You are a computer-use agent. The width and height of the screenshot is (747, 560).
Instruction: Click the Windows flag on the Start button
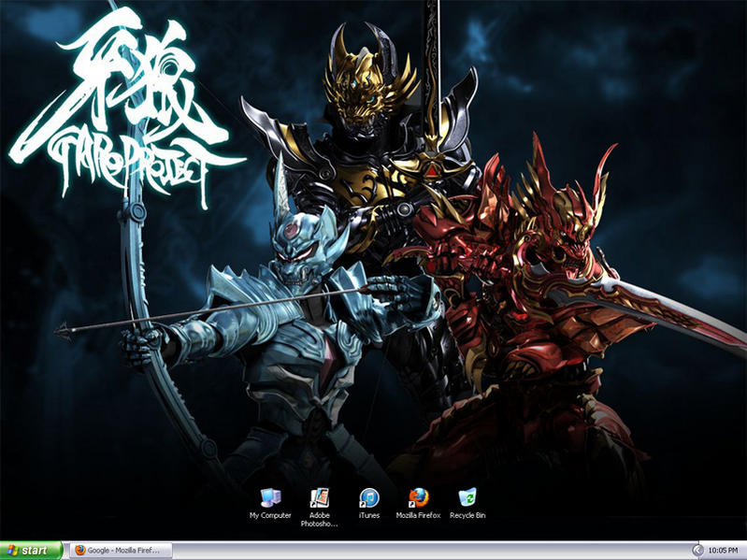[x=11, y=551]
